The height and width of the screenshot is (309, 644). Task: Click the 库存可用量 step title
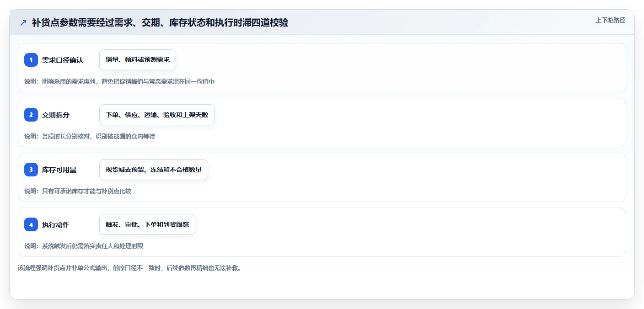coord(59,170)
